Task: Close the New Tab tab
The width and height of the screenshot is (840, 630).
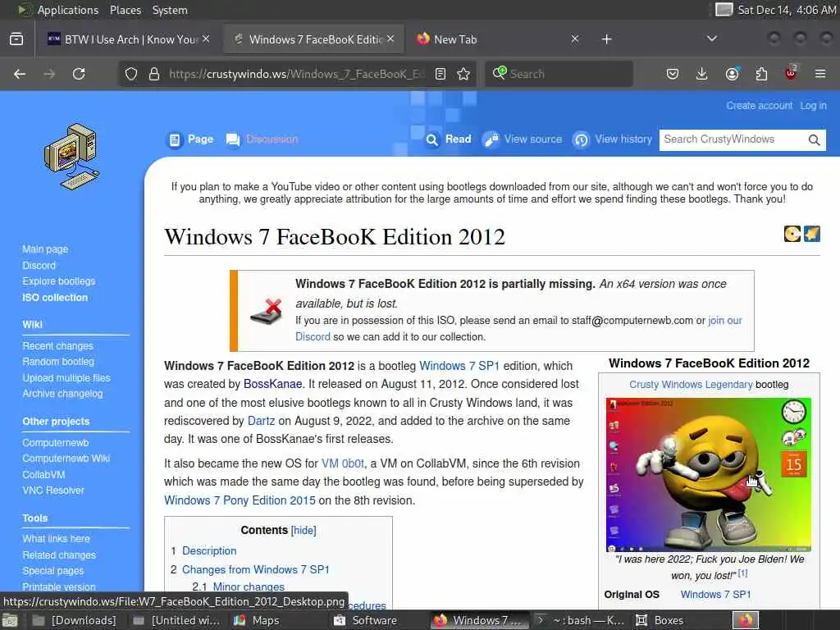Action: point(575,39)
